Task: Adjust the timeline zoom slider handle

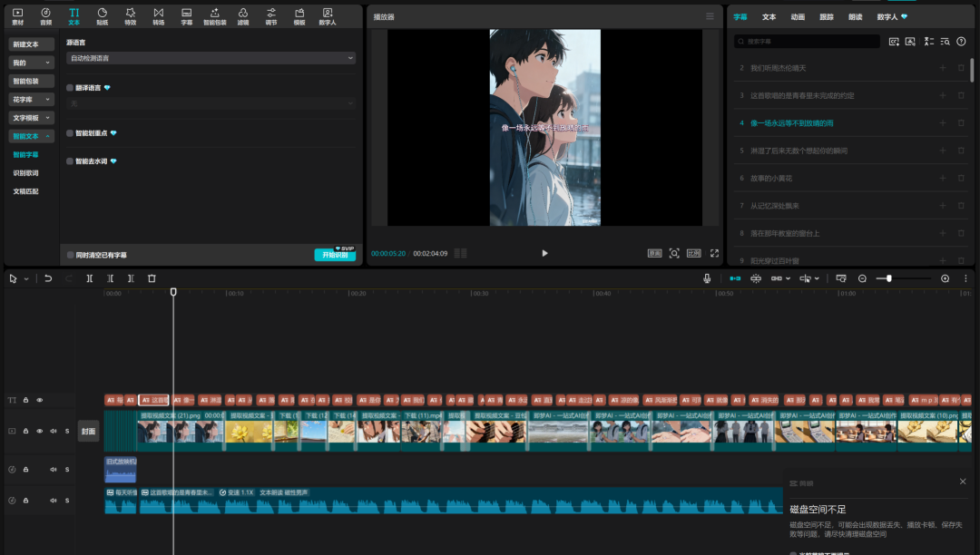Action: 888,278
